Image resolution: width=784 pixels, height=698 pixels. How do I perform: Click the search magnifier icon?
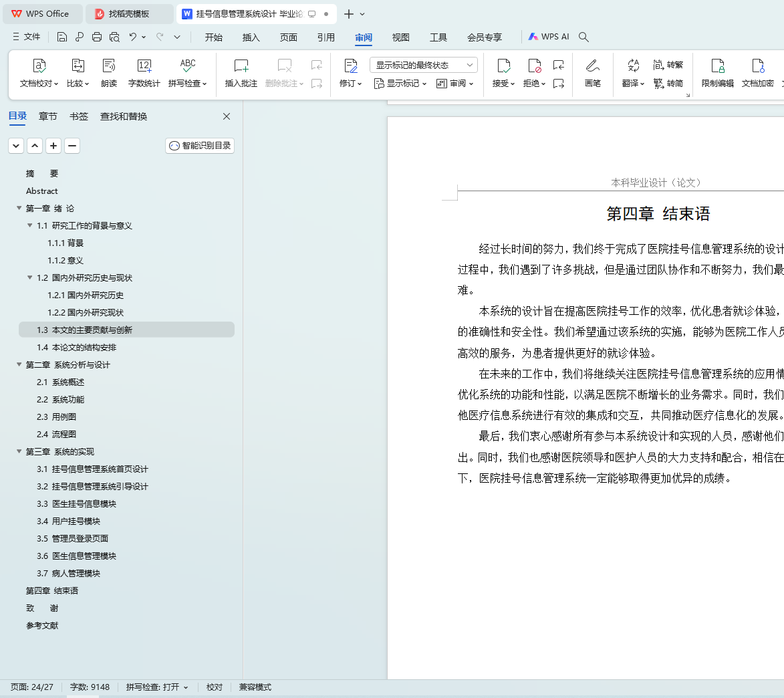[x=583, y=37]
